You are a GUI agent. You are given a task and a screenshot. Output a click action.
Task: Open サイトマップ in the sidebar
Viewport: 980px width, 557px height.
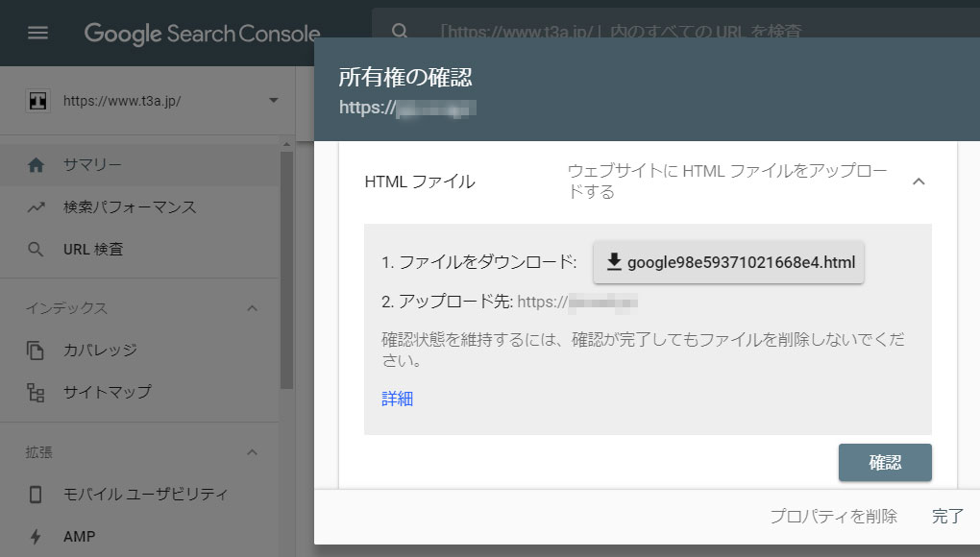tap(139, 392)
